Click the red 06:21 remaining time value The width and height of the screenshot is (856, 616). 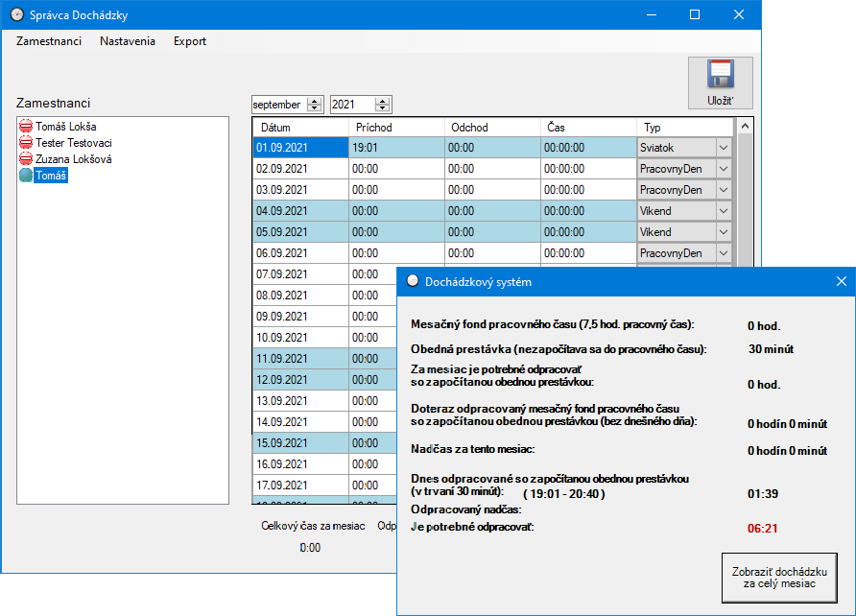(762, 528)
